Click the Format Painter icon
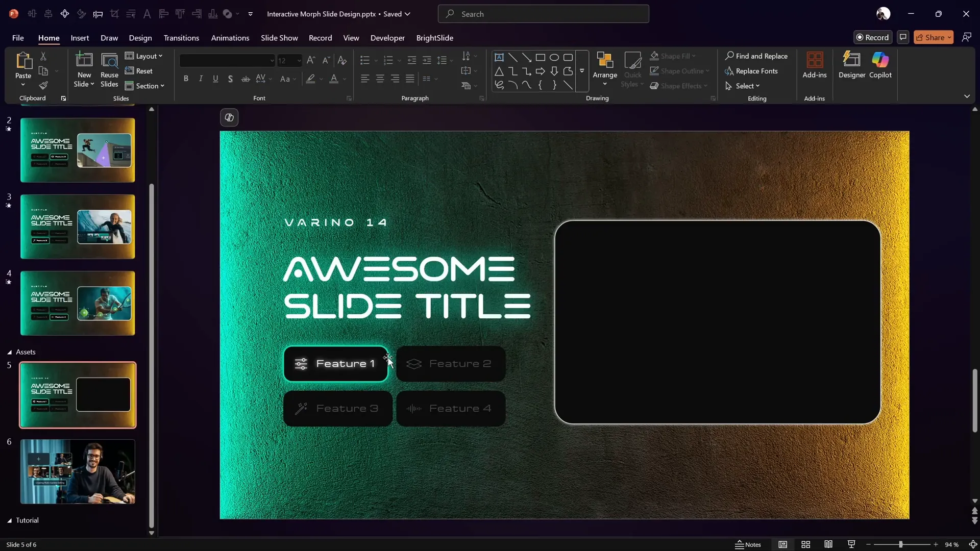The width and height of the screenshot is (980, 551). pos(43,85)
